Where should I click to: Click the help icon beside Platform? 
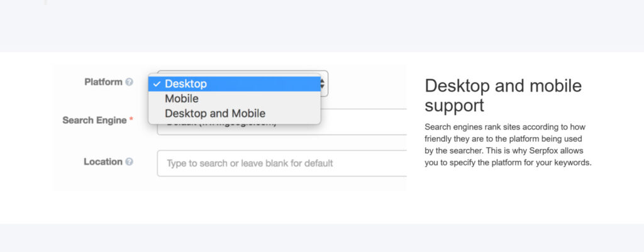pos(130,82)
